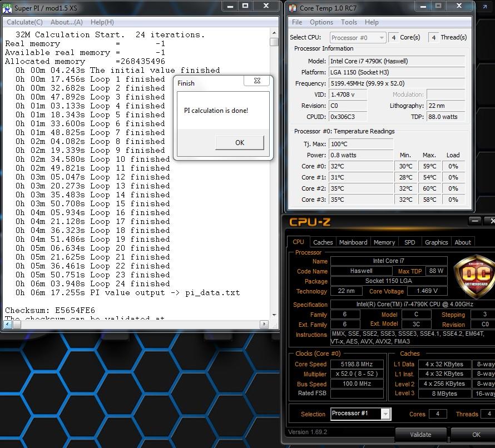Click the Core Temp app icon in the title bar

coord(293,8)
